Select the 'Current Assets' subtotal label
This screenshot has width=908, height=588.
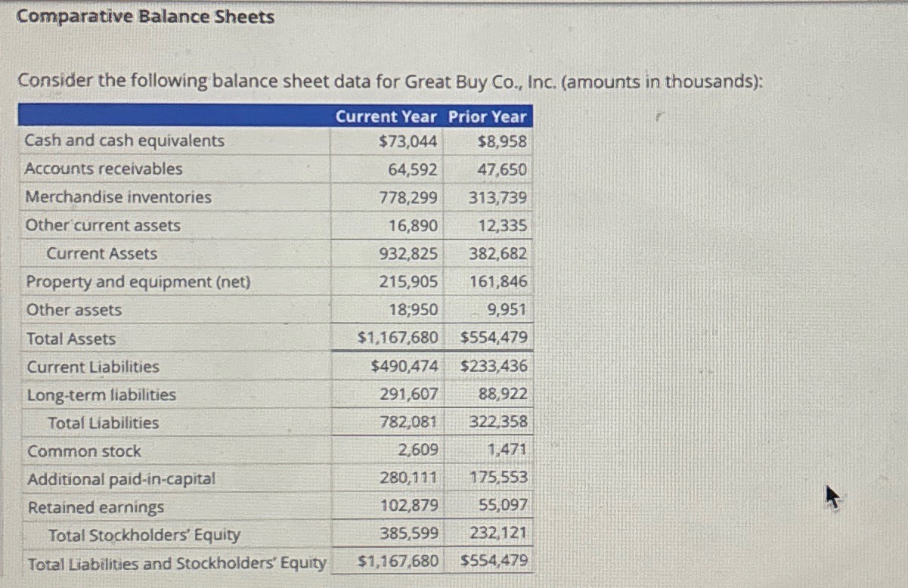click(102, 253)
